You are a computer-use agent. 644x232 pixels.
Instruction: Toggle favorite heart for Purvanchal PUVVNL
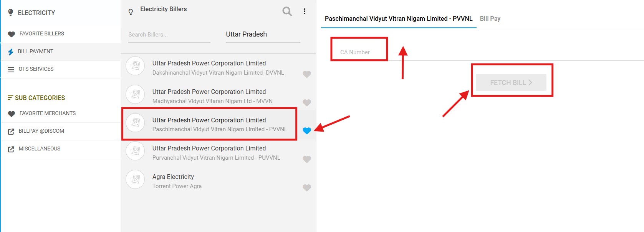coord(306,159)
